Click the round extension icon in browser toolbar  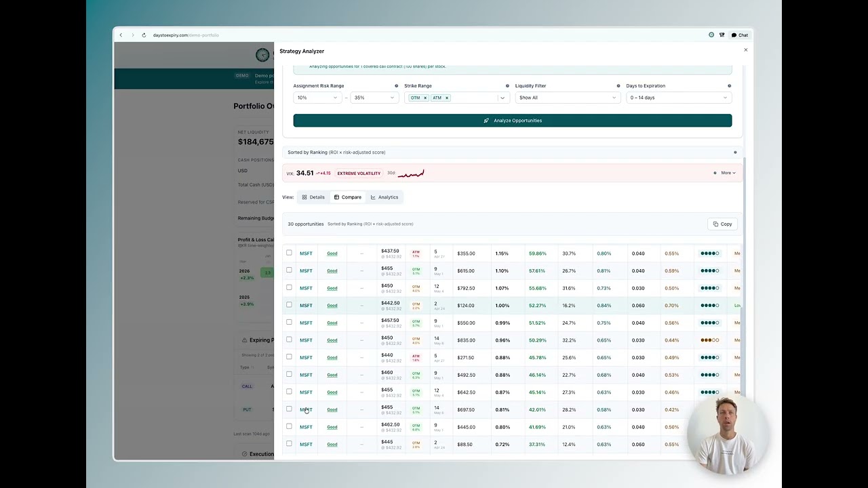(x=711, y=35)
